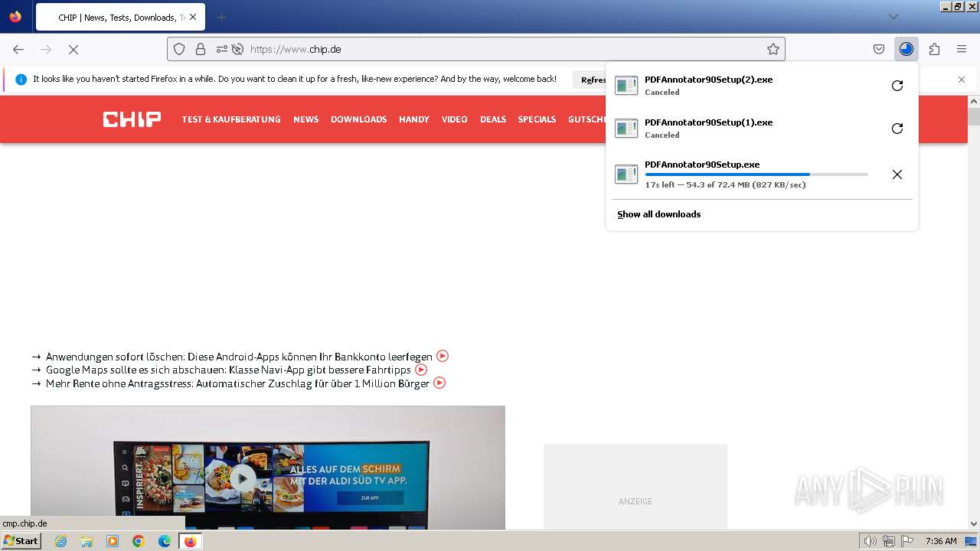Click the show desktop tray icon
Image resolution: width=980 pixels, height=551 pixels.
coord(971,541)
